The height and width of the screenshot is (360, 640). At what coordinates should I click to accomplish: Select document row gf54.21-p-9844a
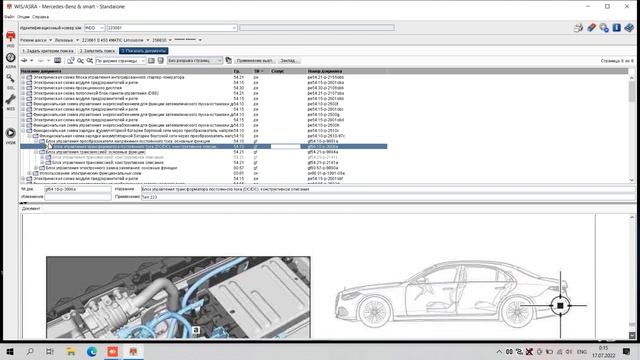(x=204, y=152)
